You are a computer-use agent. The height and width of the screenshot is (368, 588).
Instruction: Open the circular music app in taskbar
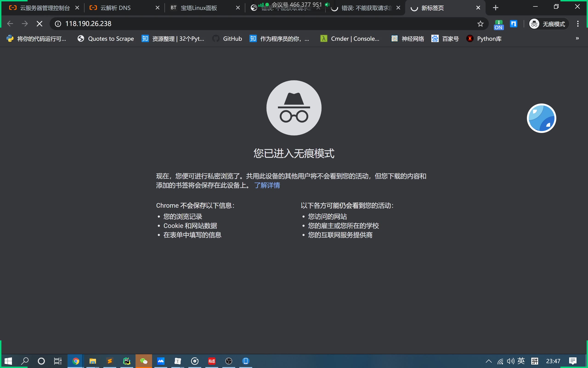coord(195,361)
